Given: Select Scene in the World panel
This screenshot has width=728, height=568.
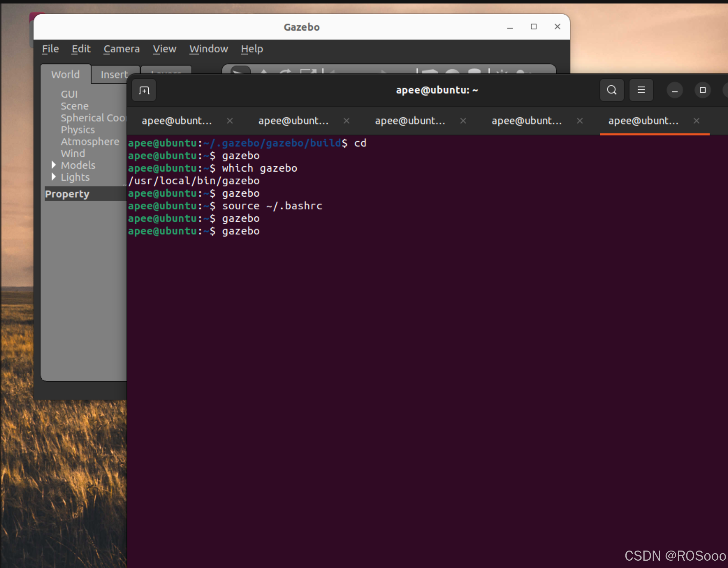Looking at the screenshot, I should pyautogui.click(x=74, y=106).
